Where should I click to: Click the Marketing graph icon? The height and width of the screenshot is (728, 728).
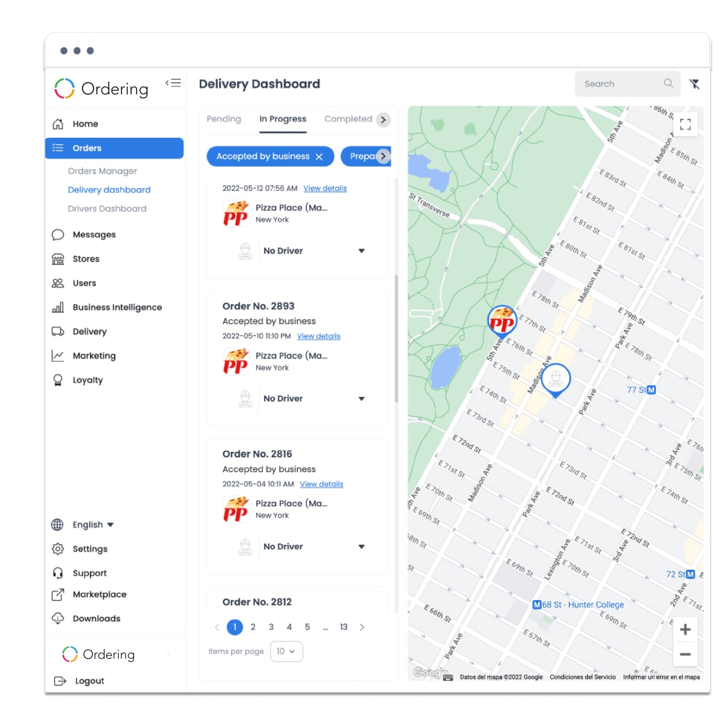pos(58,356)
